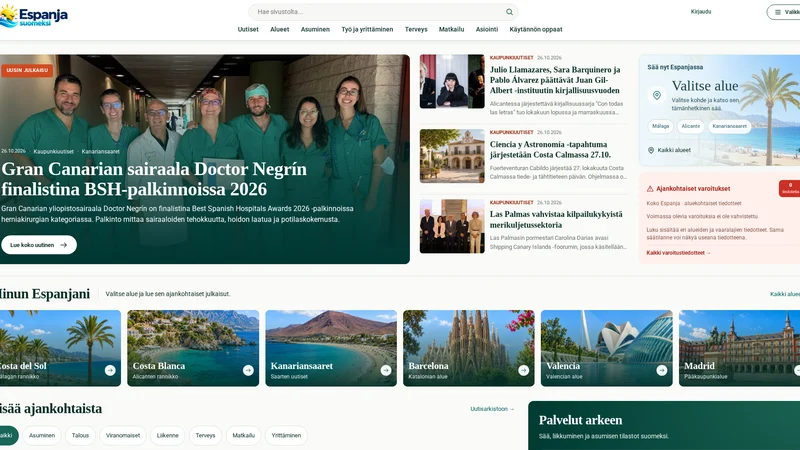Open the Ciencia y Astronomía article headline
The image size is (800, 450).
(x=550, y=149)
